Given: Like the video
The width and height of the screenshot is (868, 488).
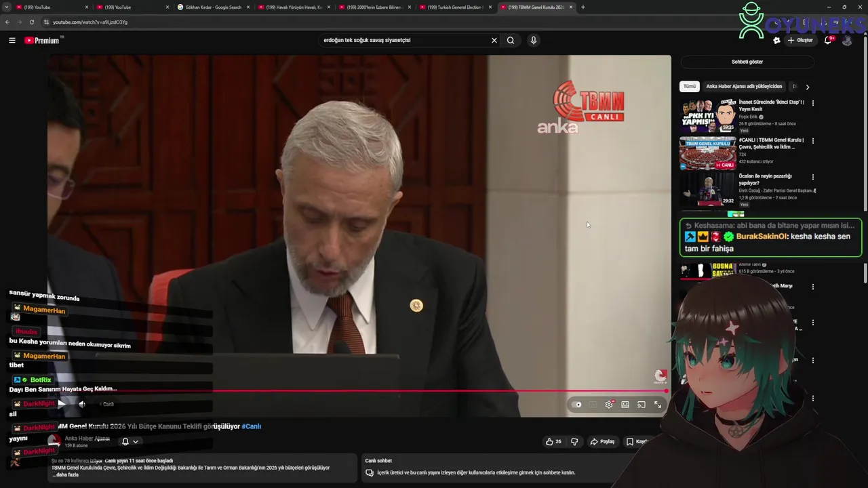Looking at the screenshot, I should coord(553,441).
